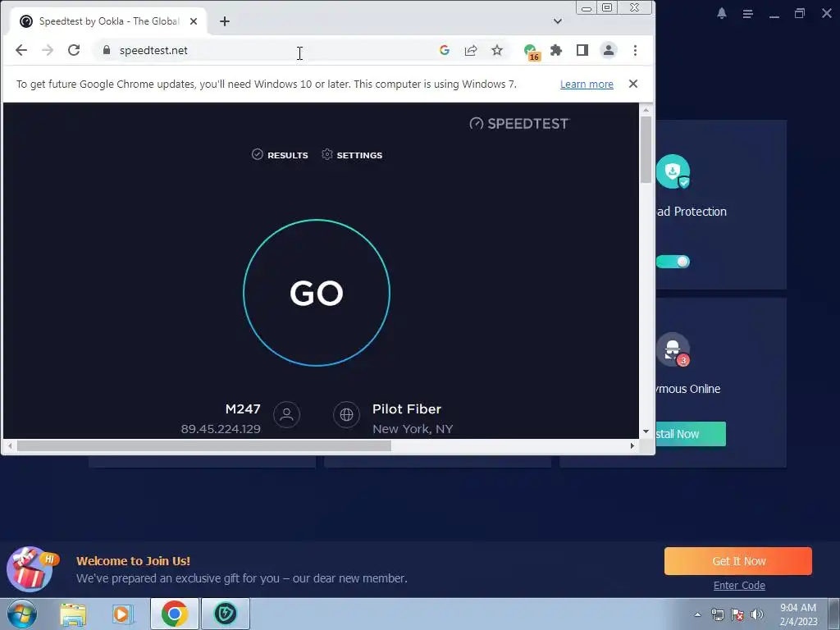
Task: Click the security app taskbar icon
Action: point(226,614)
